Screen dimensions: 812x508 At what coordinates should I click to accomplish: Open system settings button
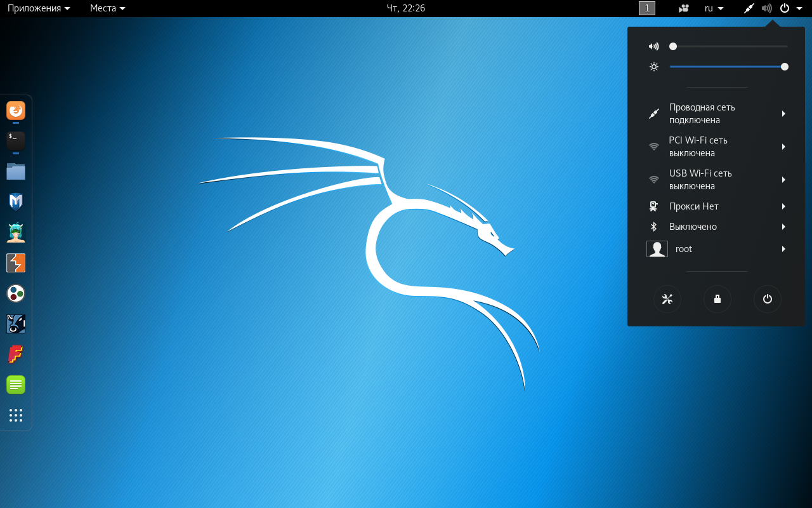click(667, 299)
